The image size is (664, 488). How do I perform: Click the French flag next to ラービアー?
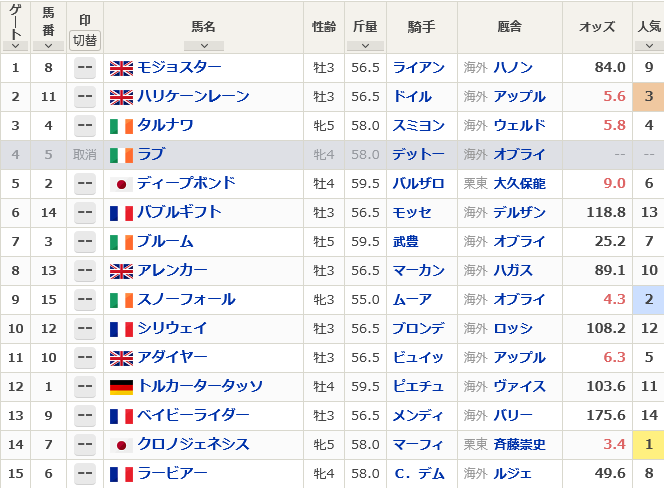click(121, 474)
